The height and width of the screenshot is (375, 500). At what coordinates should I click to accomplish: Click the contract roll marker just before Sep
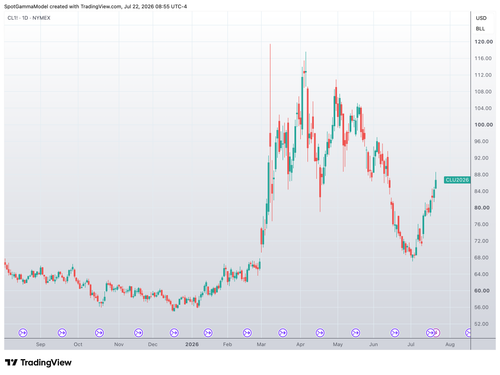coord(23,332)
